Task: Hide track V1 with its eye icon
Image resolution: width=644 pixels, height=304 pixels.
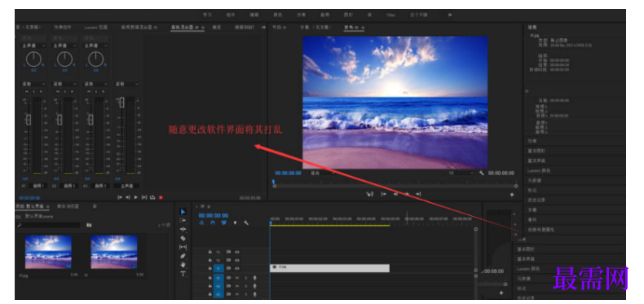Action: click(x=237, y=268)
